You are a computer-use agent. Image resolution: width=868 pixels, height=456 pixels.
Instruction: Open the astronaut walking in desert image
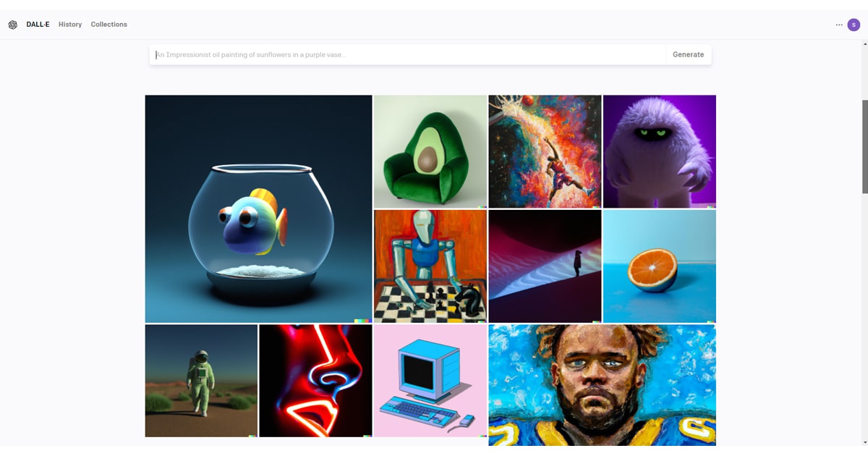tap(201, 381)
